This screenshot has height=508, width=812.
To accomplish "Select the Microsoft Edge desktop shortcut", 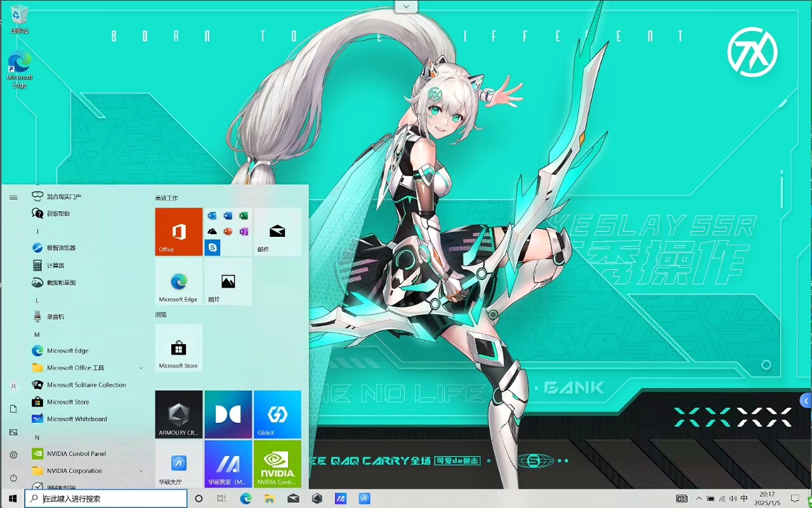I will tap(20, 69).
